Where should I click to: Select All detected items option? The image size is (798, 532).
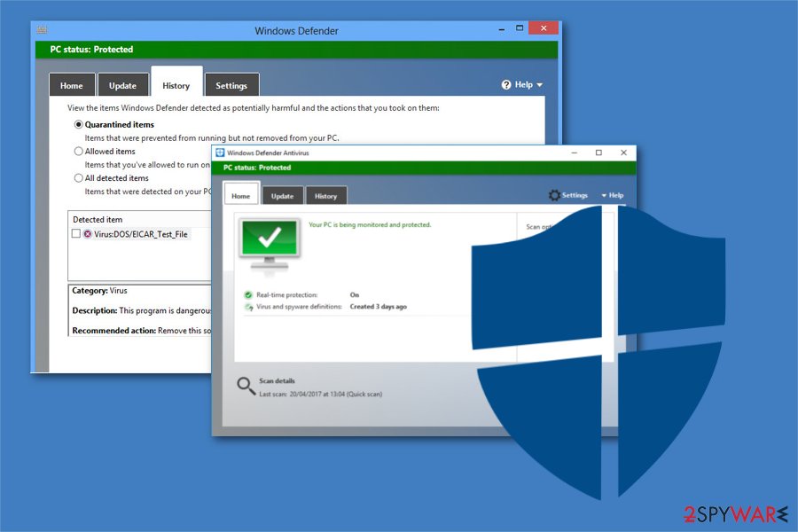click(78, 177)
